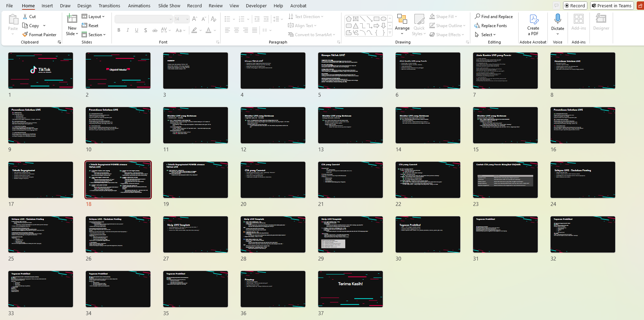The image size is (644, 320).
Task: Open Find and Replace
Action: [x=494, y=16]
